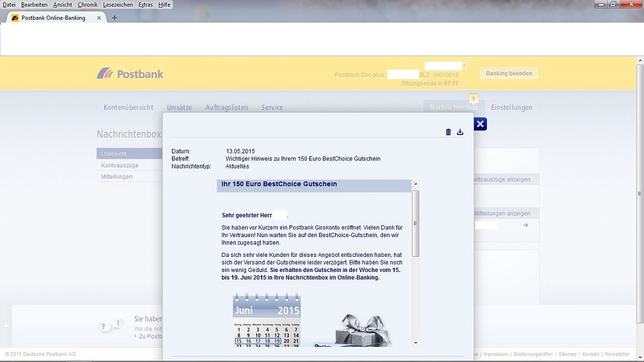This screenshot has height=362, width=644.
Task: Open Auftragslisten
Action: 227,107
